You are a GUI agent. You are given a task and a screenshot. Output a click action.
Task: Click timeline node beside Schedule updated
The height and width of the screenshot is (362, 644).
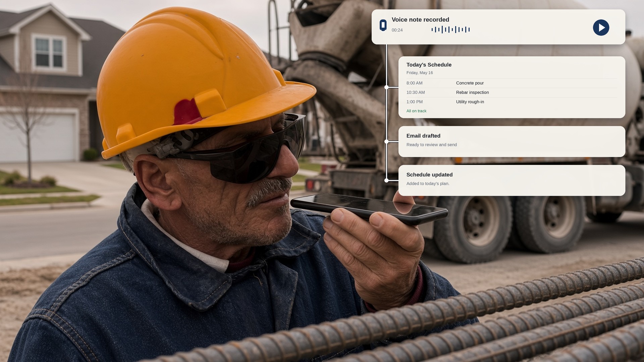pos(386,180)
